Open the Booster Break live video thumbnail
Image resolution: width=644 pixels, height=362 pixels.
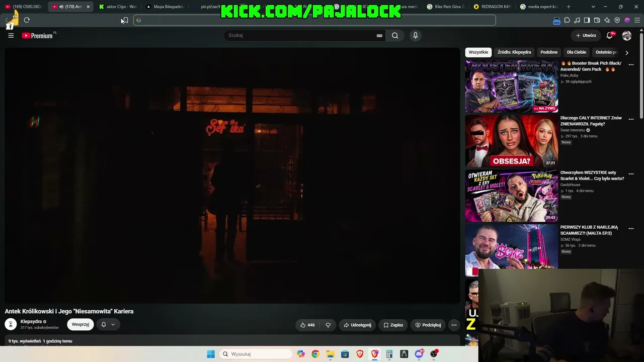(x=512, y=86)
